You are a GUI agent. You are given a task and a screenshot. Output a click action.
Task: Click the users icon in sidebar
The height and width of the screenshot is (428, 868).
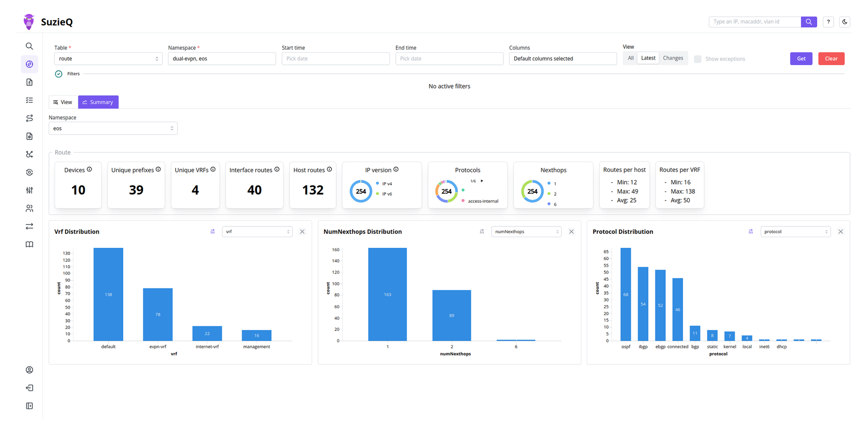click(x=29, y=208)
